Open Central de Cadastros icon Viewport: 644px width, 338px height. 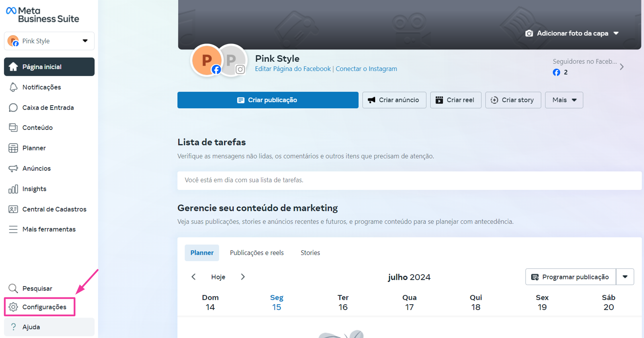(13, 209)
